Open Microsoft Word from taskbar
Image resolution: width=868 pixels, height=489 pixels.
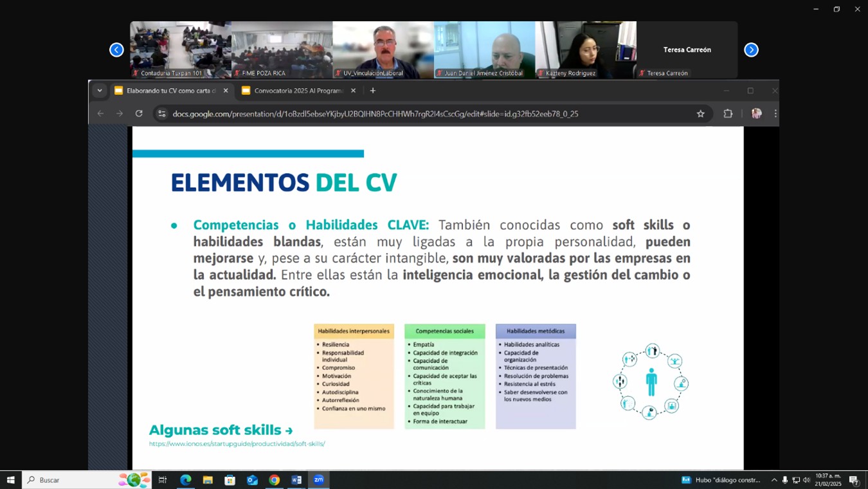(x=296, y=480)
